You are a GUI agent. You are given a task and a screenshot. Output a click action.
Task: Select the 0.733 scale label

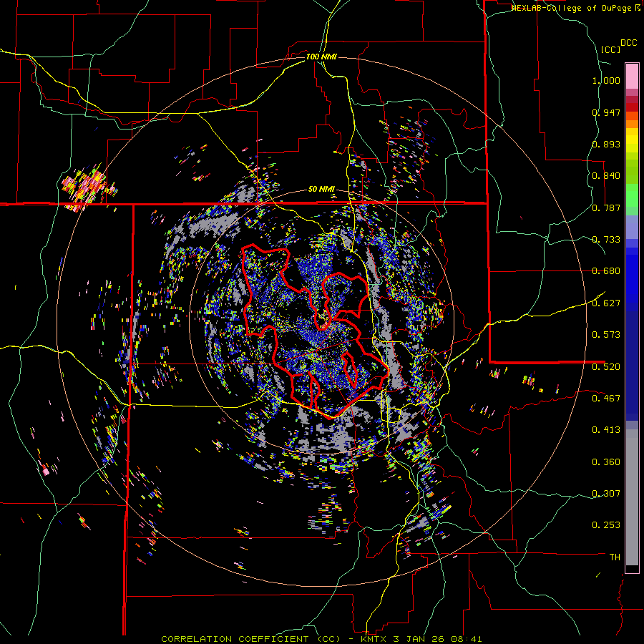(x=606, y=240)
